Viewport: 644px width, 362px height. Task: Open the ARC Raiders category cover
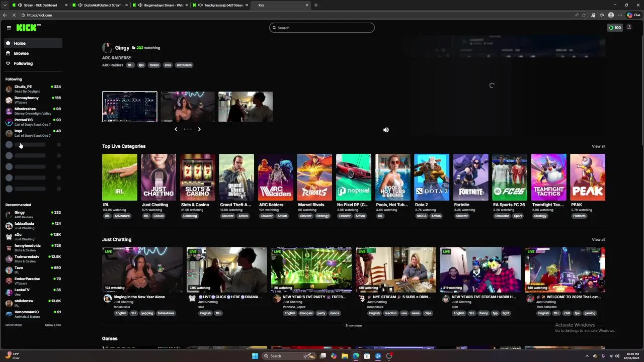point(276,177)
